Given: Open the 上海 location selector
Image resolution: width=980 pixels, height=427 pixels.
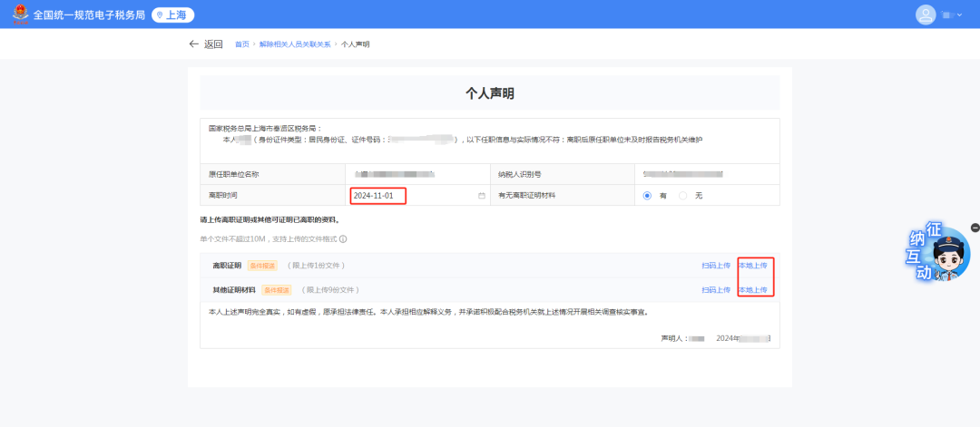Looking at the screenshot, I should tap(172, 15).
